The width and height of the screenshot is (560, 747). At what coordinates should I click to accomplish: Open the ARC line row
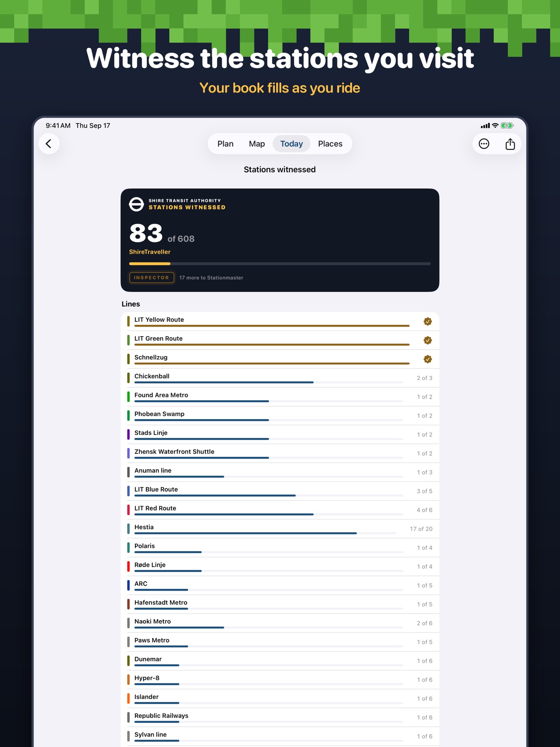[280, 585]
